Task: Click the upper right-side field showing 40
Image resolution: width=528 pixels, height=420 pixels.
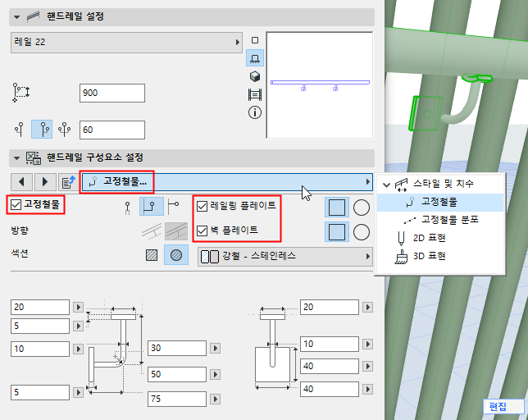Action: point(330,366)
